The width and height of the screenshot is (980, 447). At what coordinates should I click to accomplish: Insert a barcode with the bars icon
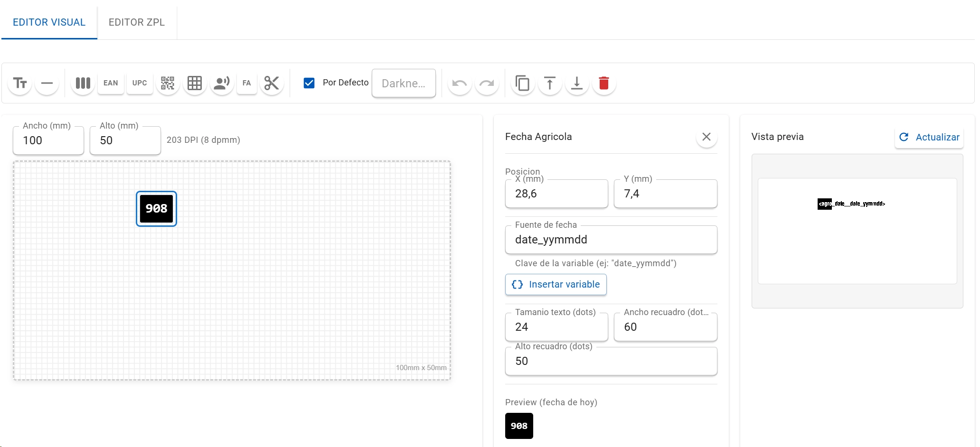83,83
